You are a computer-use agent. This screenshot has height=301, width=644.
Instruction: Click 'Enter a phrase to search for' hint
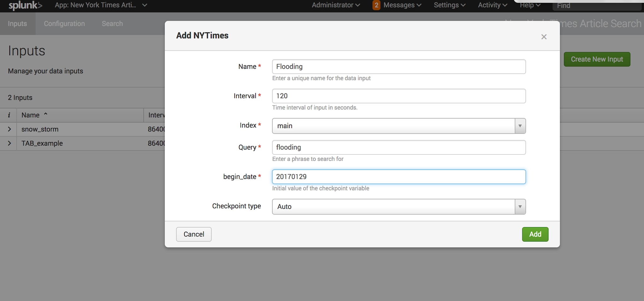pyautogui.click(x=308, y=159)
